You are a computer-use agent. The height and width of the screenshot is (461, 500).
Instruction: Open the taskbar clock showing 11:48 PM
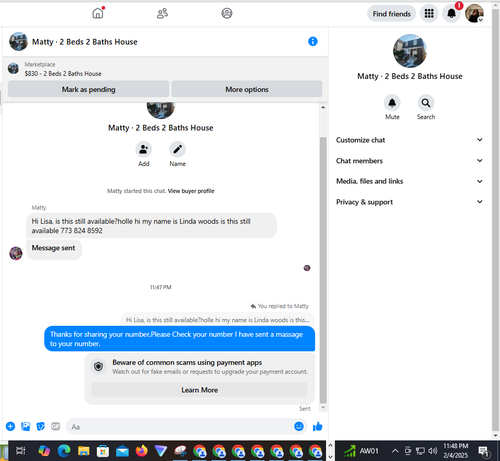click(455, 451)
